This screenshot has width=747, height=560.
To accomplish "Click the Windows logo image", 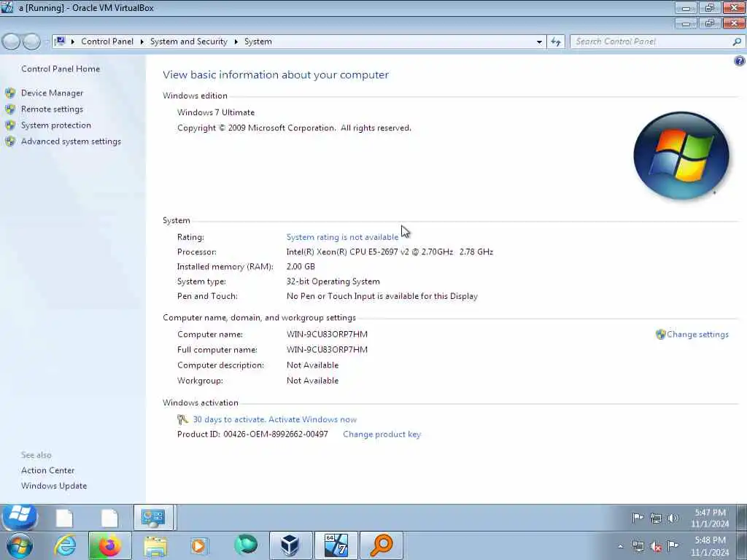I will [x=681, y=156].
